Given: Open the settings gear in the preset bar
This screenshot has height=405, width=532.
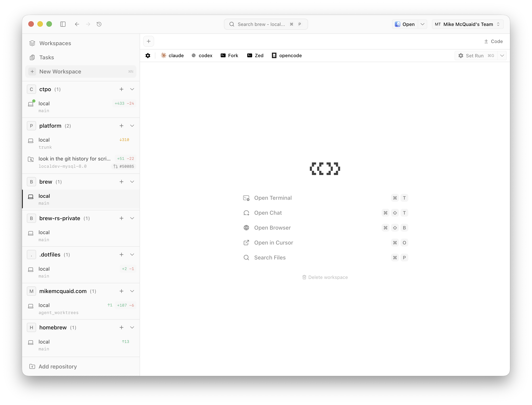Looking at the screenshot, I should click(148, 56).
